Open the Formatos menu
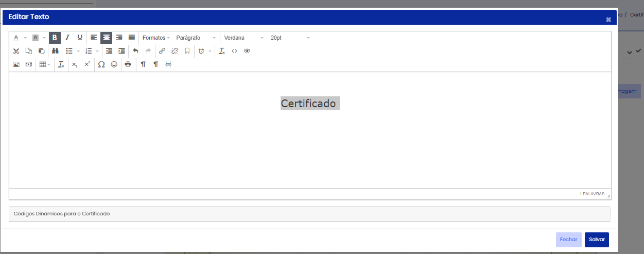644x254 pixels. [156, 38]
